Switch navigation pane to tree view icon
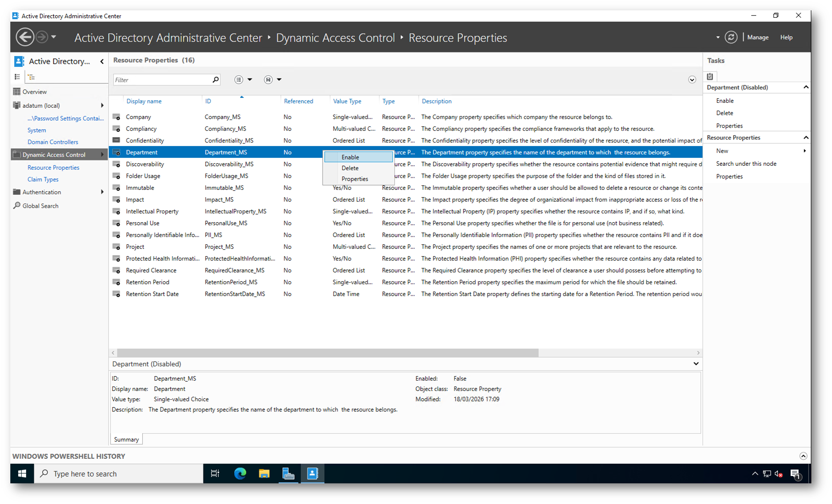 point(31,77)
